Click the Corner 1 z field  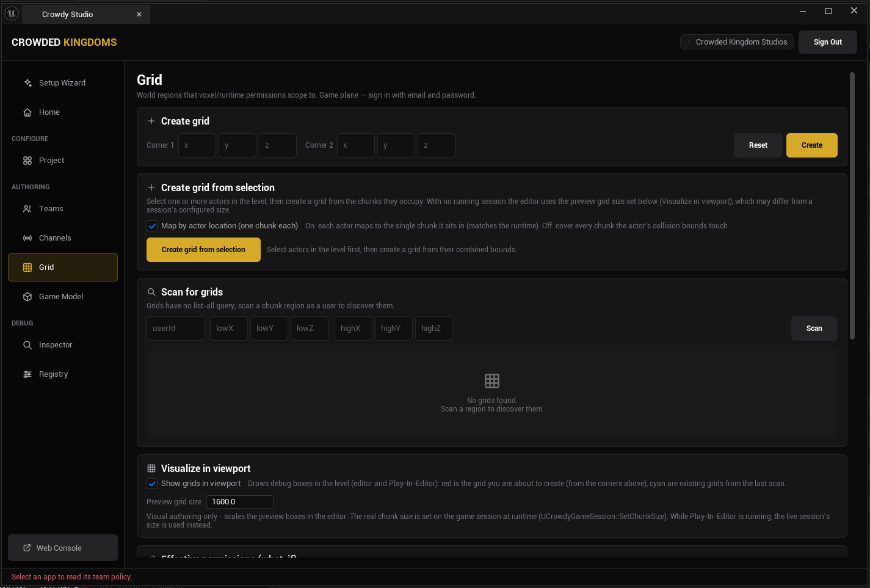coord(278,145)
